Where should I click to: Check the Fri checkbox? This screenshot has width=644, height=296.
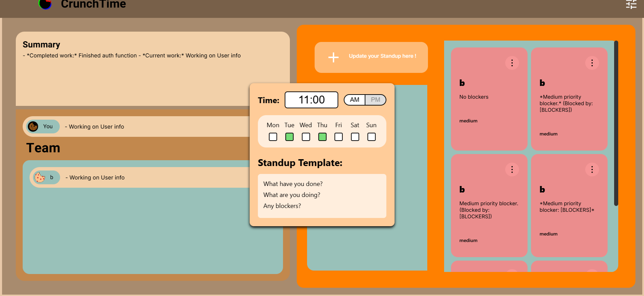click(338, 137)
